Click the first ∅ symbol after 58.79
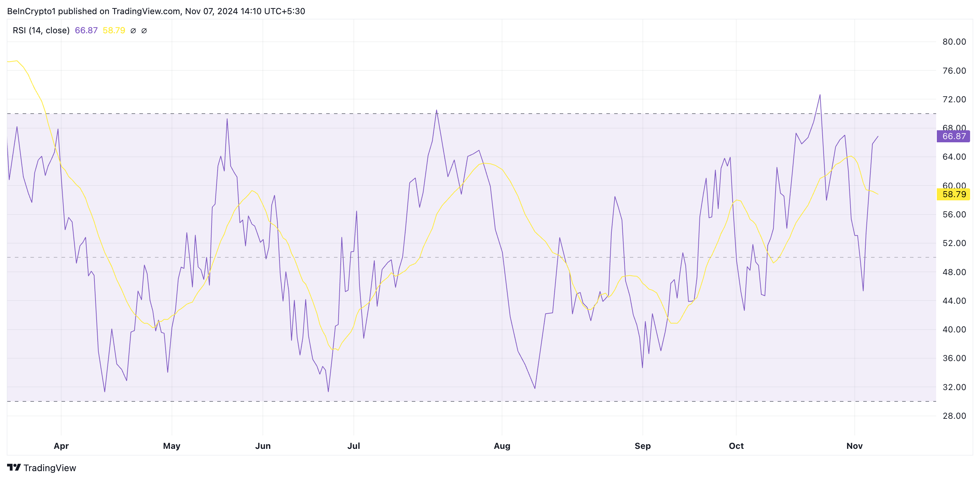 (133, 31)
